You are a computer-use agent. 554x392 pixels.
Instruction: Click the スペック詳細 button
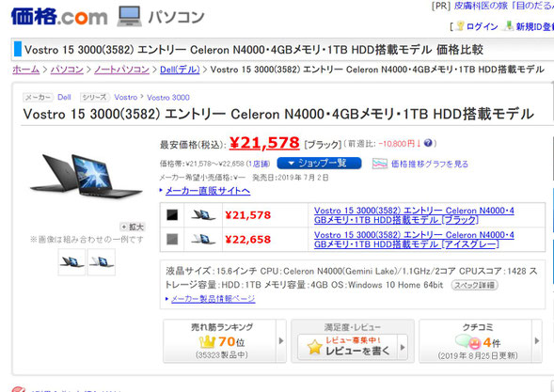click(x=474, y=285)
